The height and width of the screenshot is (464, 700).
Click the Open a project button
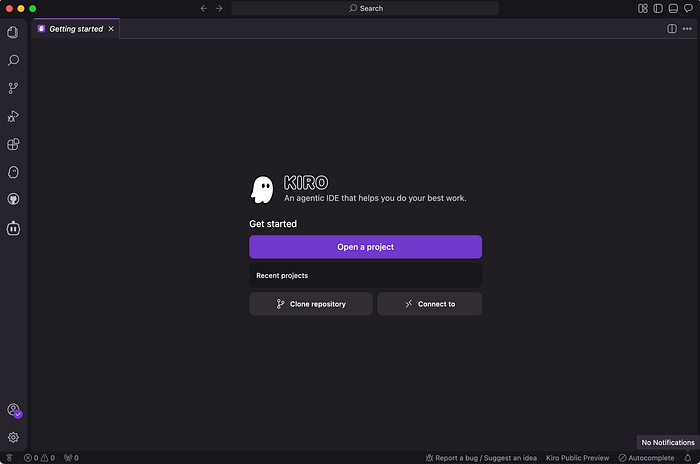tap(365, 247)
